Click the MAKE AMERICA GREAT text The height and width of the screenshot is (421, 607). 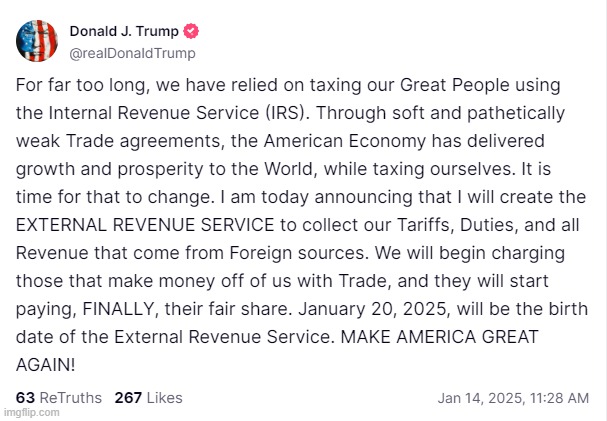point(440,337)
